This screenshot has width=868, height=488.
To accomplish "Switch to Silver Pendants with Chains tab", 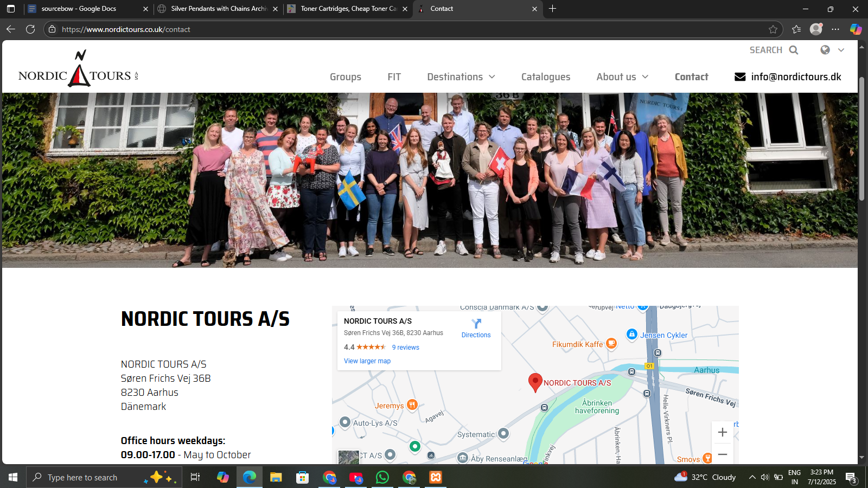I will point(218,9).
